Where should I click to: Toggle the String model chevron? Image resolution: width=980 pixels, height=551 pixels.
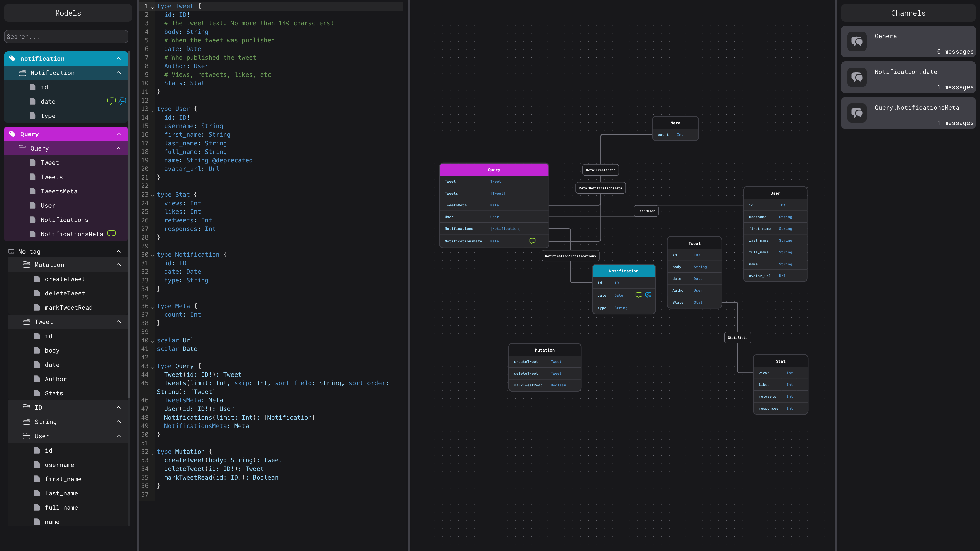(119, 422)
